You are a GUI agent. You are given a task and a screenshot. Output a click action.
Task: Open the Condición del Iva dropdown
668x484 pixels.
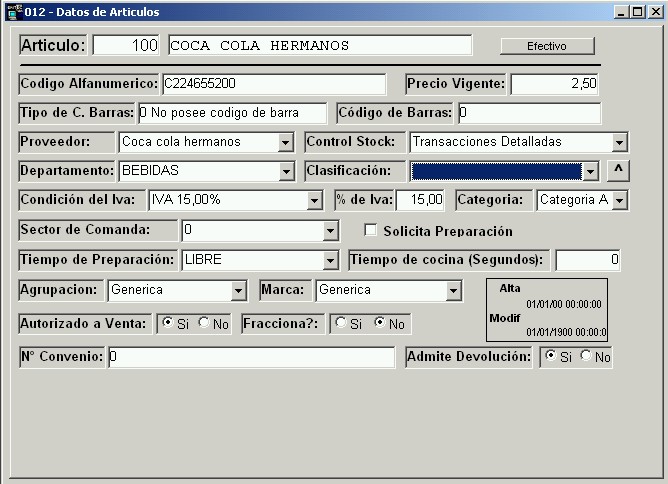coord(314,200)
